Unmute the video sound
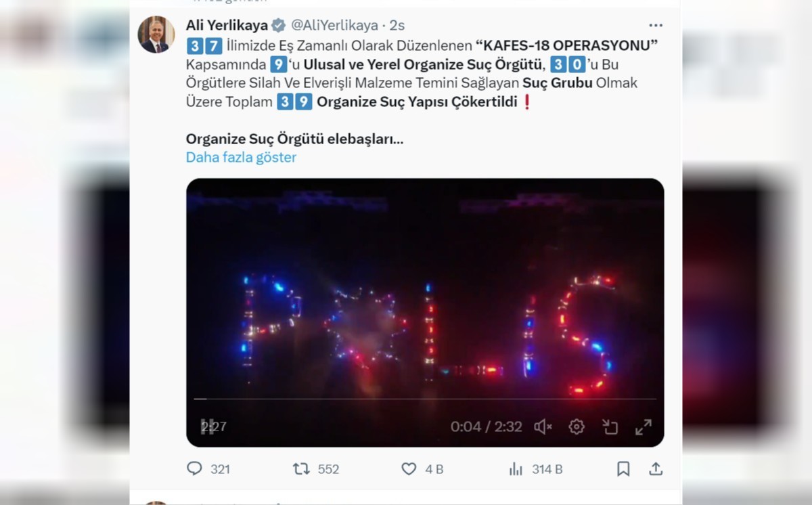 [x=543, y=426]
